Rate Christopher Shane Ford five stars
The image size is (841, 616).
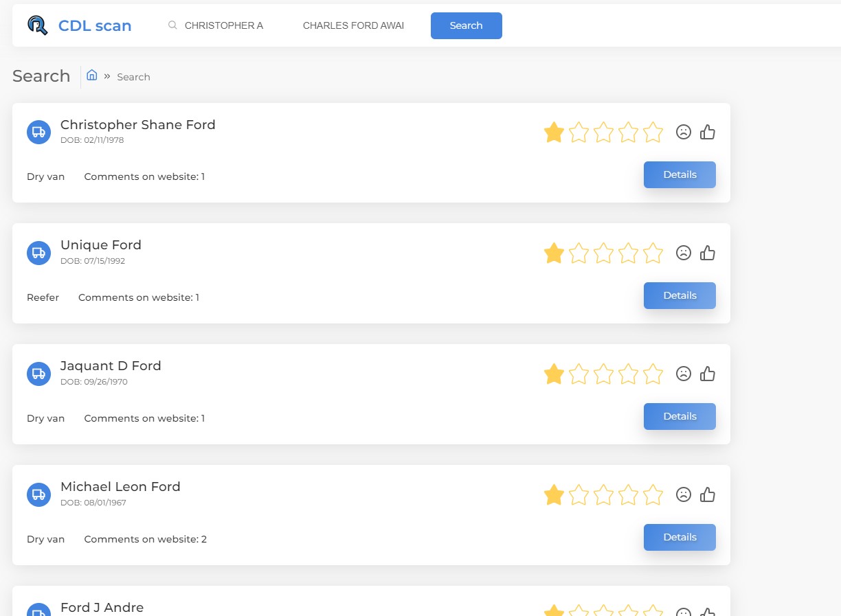click(653, 132)
